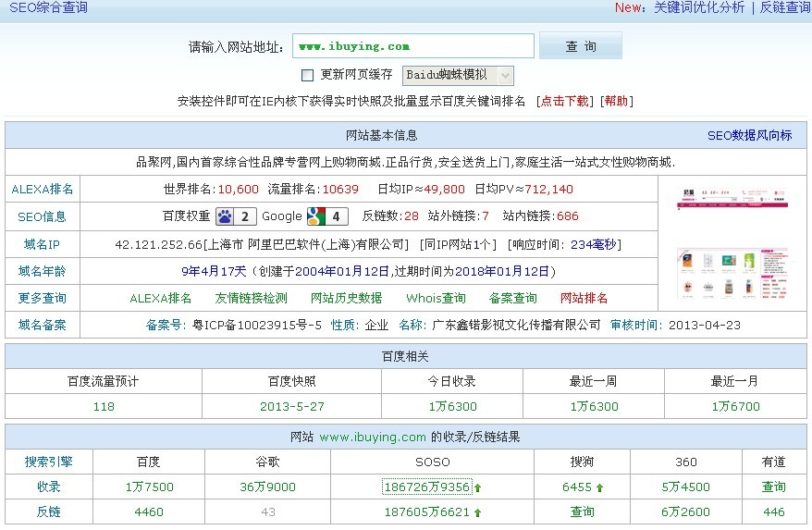
Task: Click Google 收录 value 36万9000
Action: 267,487
